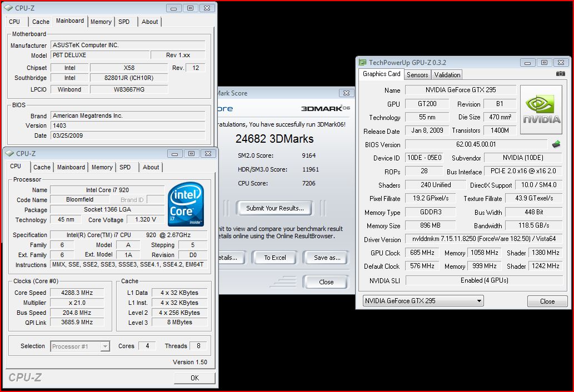
Task: Click the GPU-Z screenshot camera icon
Action: pos(560,74)
